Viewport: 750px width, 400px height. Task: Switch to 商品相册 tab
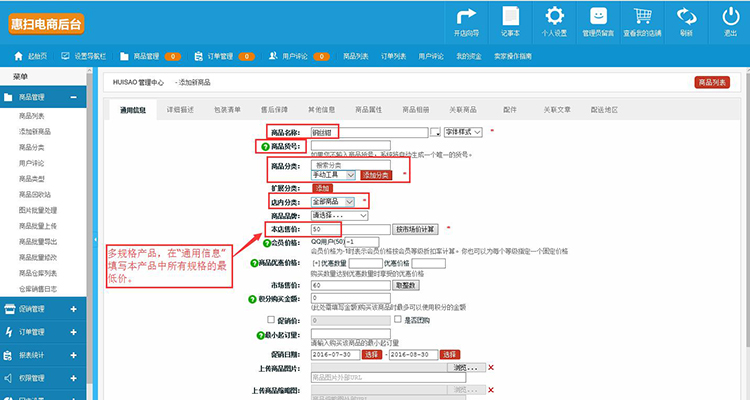pos(416,110)
